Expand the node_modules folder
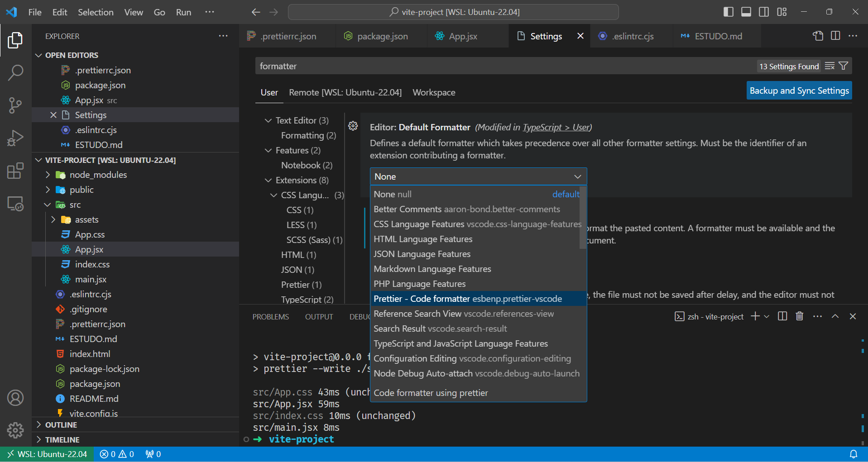This screenshot has width=868, height=462. pyautogui.click(x=48, y=175)
